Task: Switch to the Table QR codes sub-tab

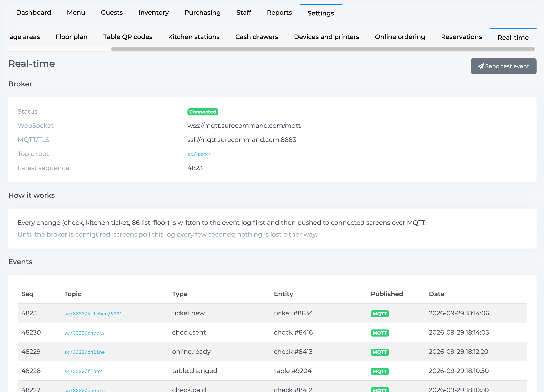Action: click(x=128, y=37)
